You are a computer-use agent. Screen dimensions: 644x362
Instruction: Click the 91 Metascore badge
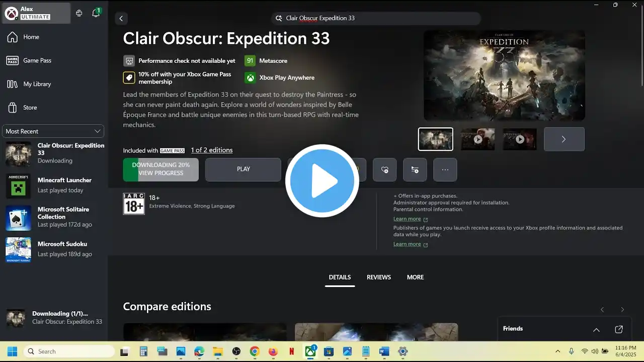250,61
